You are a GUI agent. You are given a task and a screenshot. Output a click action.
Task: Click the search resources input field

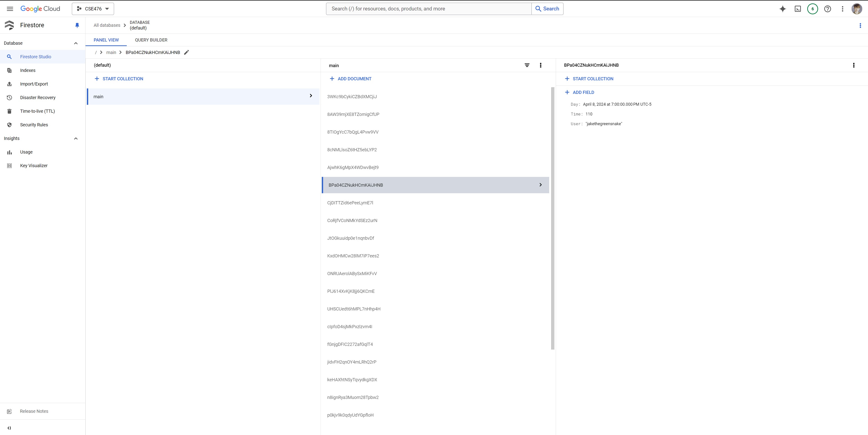pyautogui.click(x=428, y=9)
